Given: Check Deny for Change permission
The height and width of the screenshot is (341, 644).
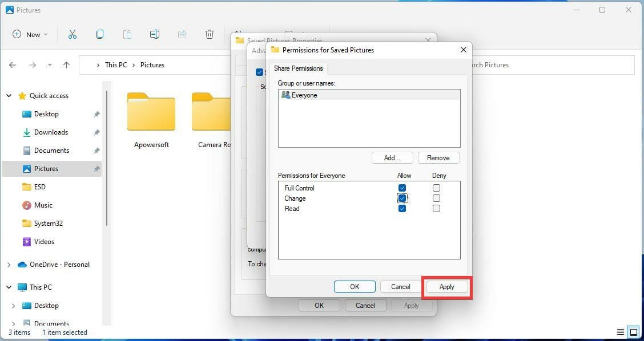Looking at the screenshot, I should (x=436, y=198).
